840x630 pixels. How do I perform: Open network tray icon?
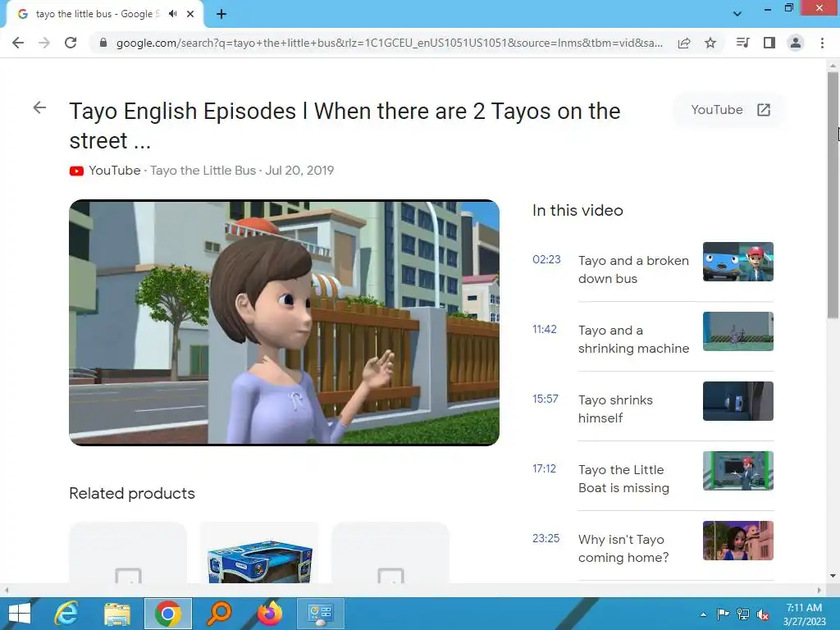743,614
